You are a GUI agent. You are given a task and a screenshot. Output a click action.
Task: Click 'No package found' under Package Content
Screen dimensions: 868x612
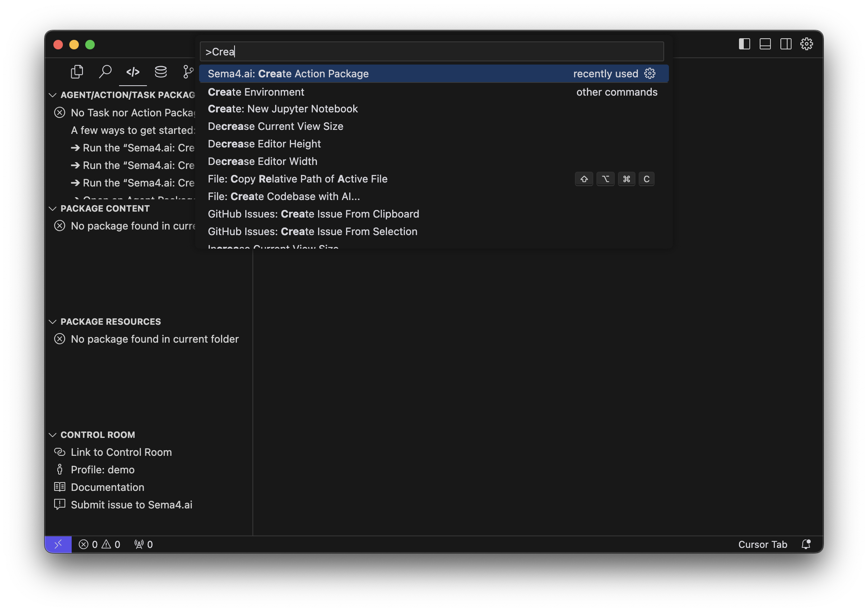tap(133, 226)
